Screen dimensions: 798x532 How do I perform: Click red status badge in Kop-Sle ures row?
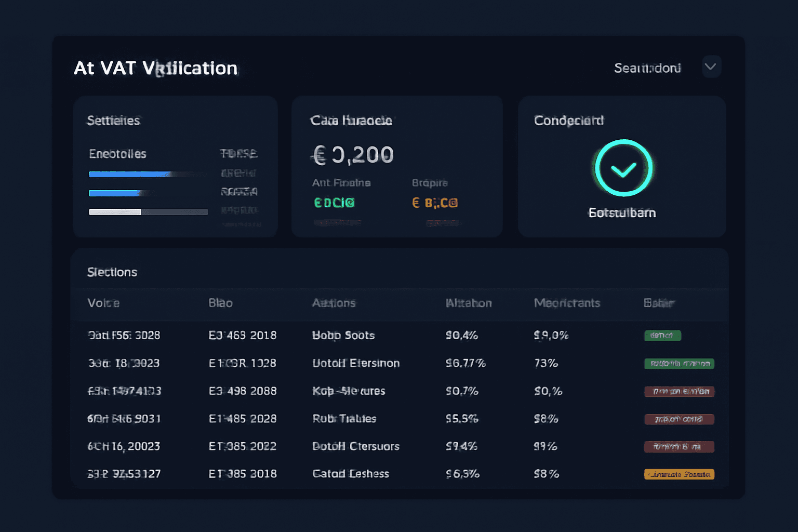[679, 391]
